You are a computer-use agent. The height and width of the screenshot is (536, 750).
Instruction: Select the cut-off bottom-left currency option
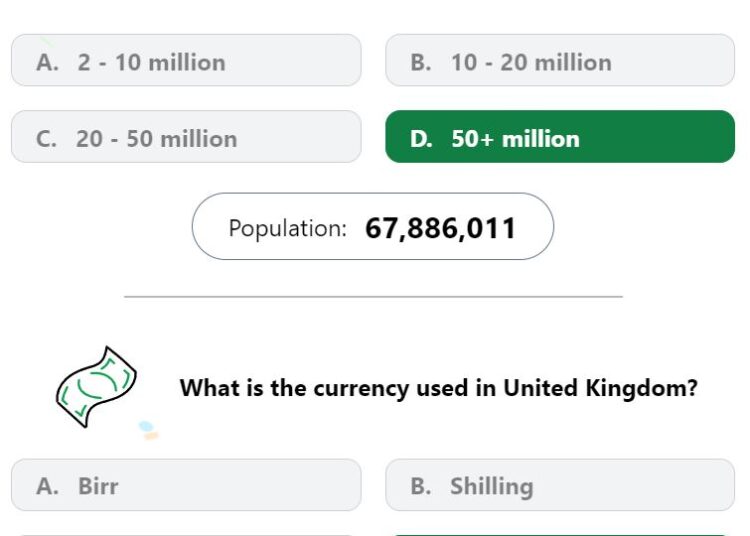pyautogui.click(x=186, y=535)
